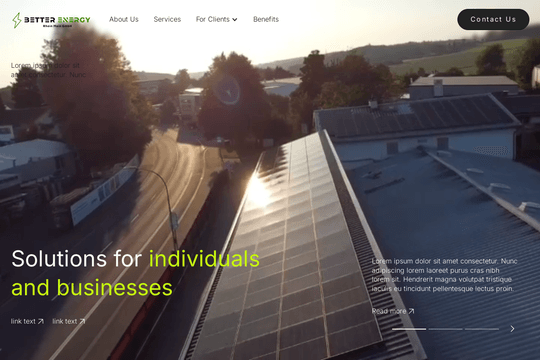Select the first slide progress bar
Viewport: 540px width, 360px height.
[x=409, y=329]
